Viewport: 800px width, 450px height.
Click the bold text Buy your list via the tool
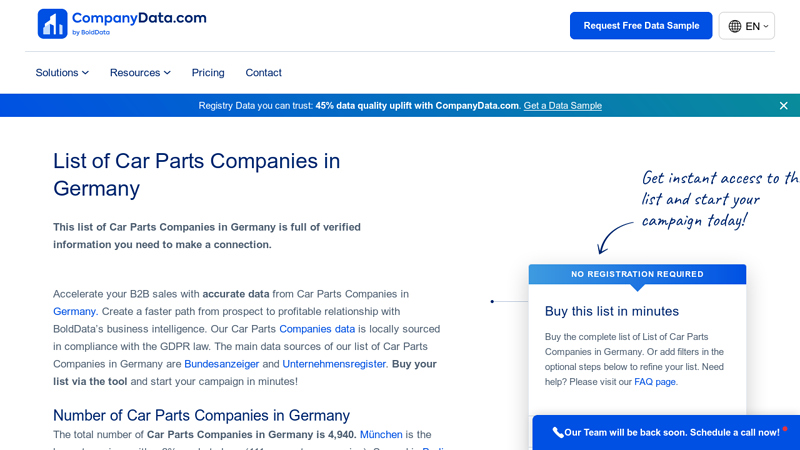point(245,372)
